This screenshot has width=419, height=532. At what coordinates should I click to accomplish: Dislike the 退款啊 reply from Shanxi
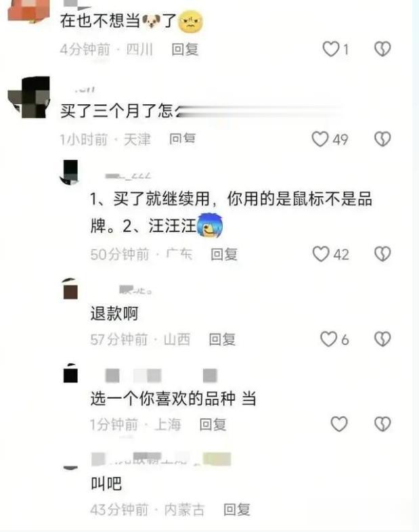pyautogui.click(x=382, y=339)
